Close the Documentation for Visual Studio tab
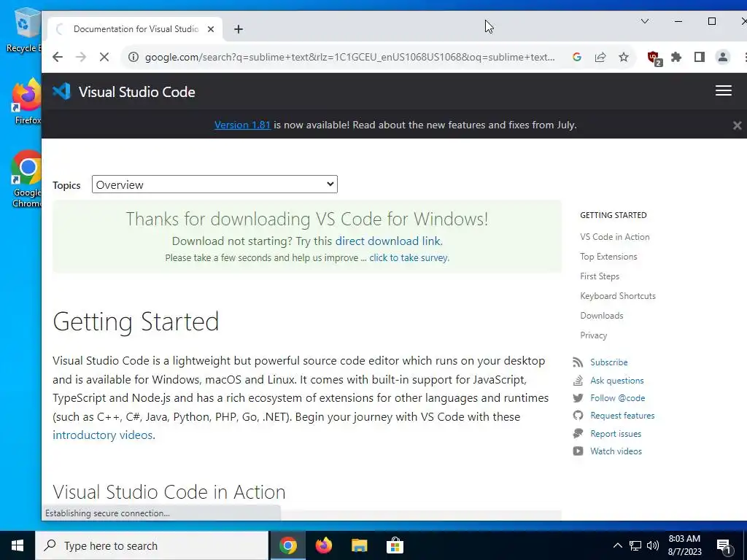 click(x=211, y=29)
